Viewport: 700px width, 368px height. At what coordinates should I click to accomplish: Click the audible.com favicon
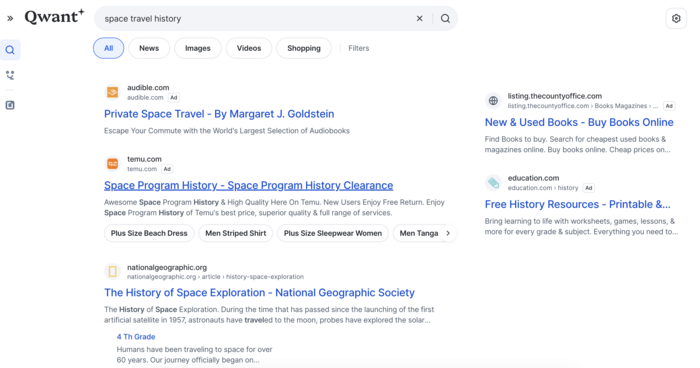pos(112,92)
